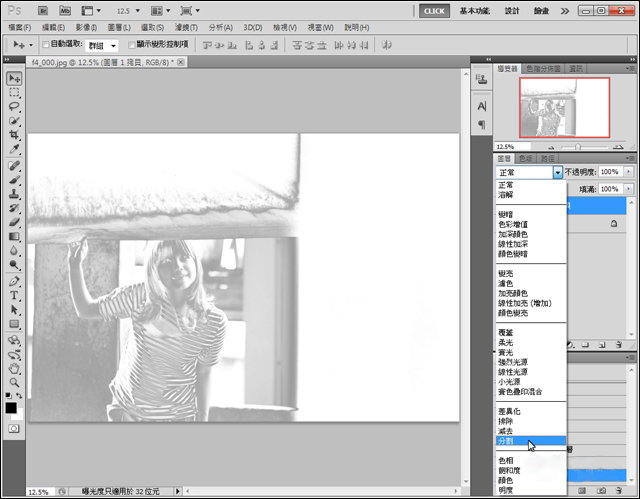
Task: Choose 濾色 blend mode
Action: [x=506, y=283]
